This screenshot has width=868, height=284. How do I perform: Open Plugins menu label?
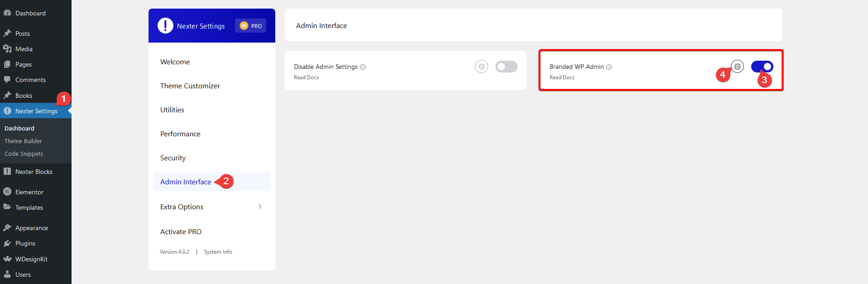tap(25, 243)
